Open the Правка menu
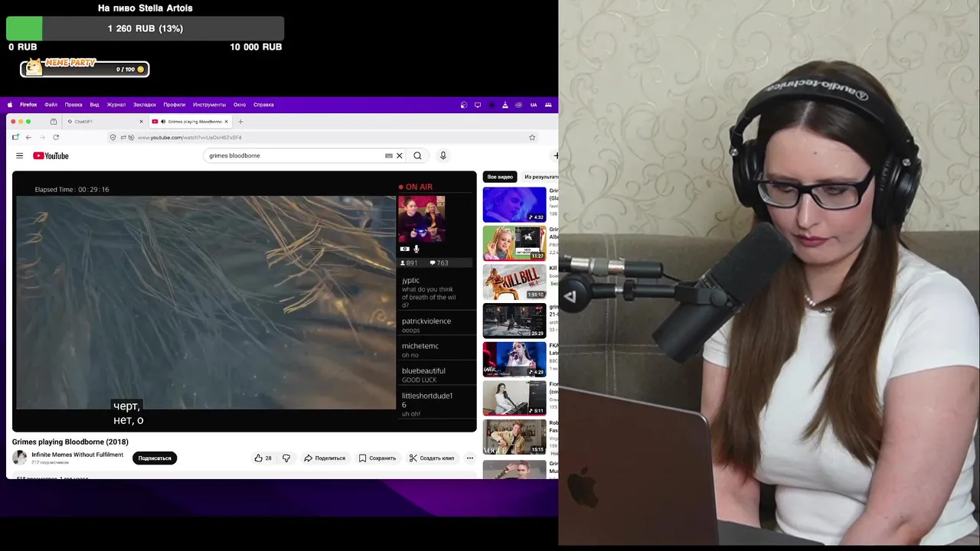 click(73, 105)
